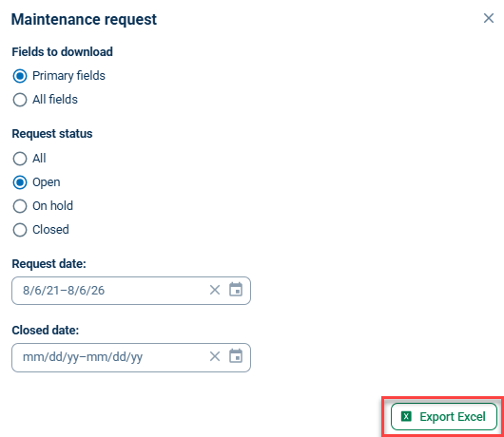Image resolution: width=504 pixels, height=437 pixels.
Task: Open the Request date calendar picker
Action: [236, 290]
